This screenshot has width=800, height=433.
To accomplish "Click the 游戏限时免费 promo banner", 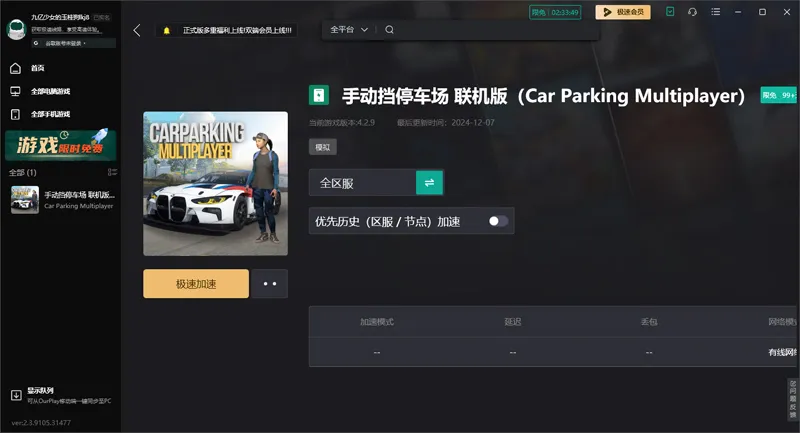I will [x=60, y=145].
